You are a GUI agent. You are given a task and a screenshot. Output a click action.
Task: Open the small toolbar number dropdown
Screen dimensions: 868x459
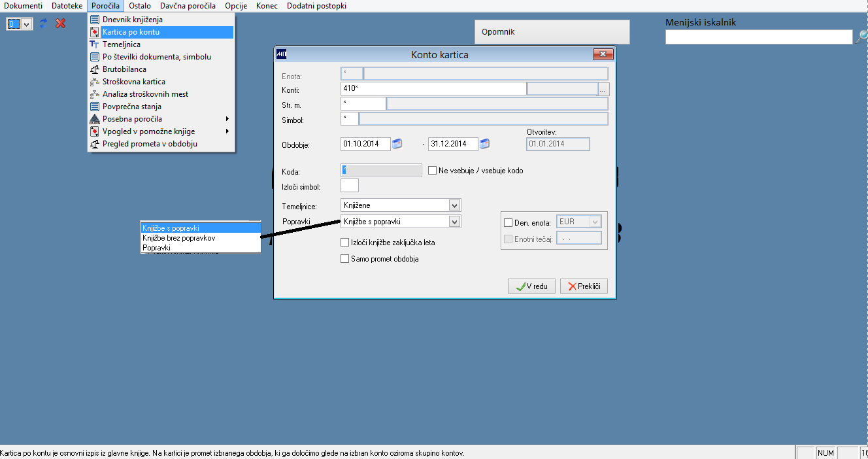(26, 24)
